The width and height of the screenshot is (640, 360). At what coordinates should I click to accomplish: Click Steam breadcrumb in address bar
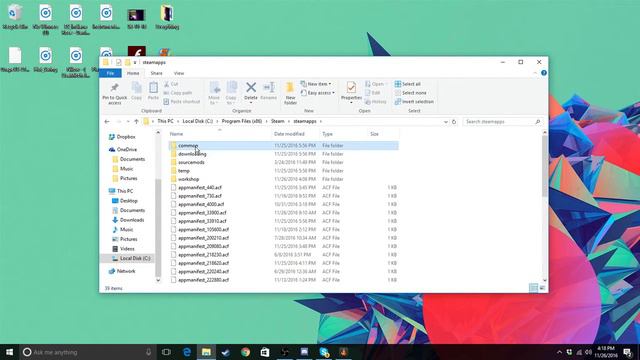pos(278,121)
